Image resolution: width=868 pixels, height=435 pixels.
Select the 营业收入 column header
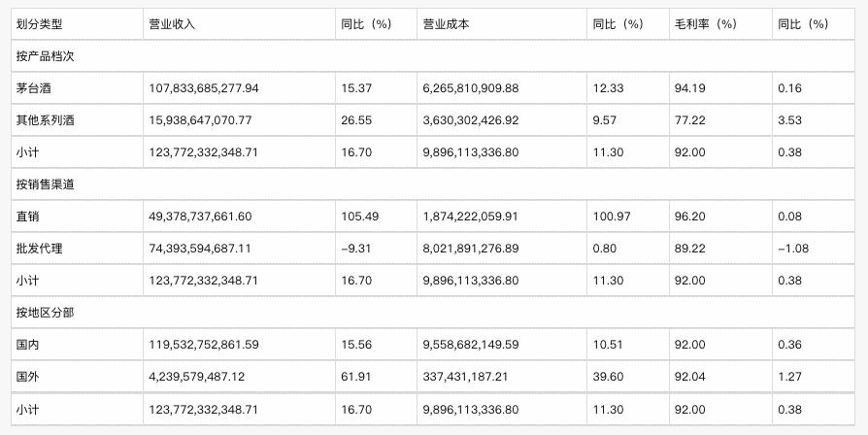pyautogui.click(x=173, y=24)
